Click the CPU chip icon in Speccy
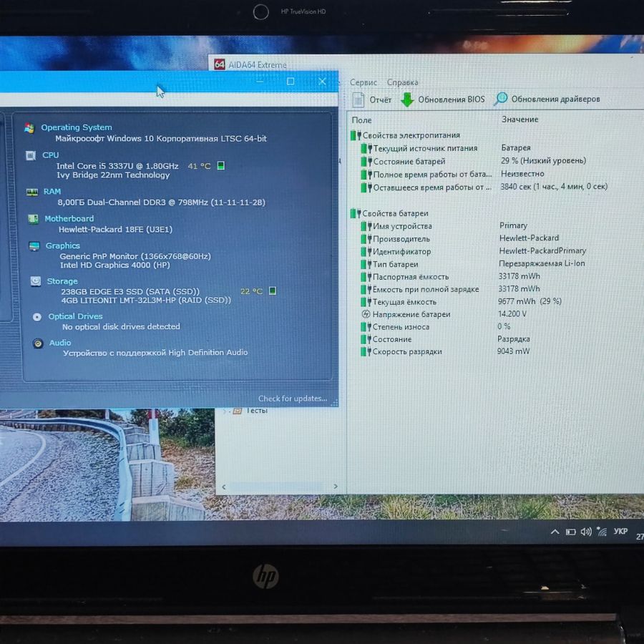644x644 pixels. [31, 155]
